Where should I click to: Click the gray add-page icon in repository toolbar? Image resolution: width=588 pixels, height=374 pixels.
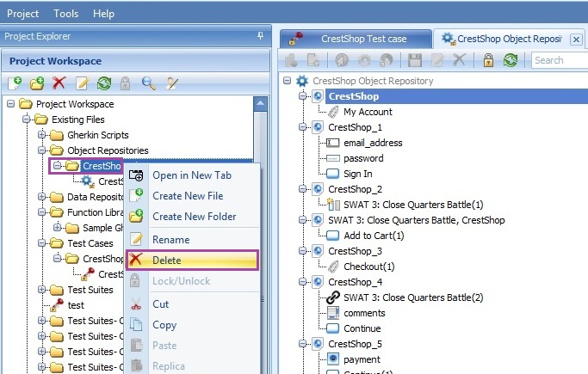tap(313, 60)
